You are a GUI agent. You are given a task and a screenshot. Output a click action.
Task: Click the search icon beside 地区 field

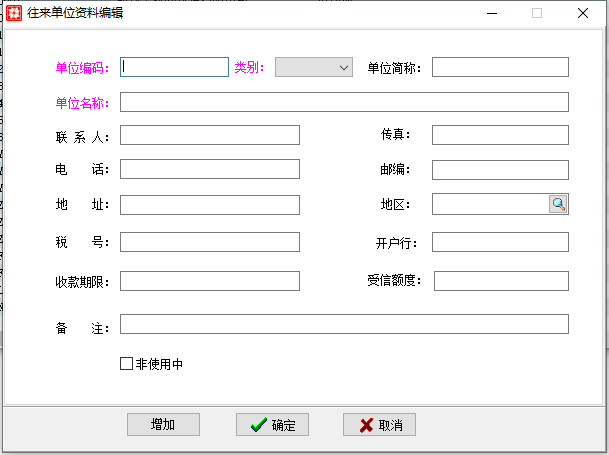[x=558, y=204]
